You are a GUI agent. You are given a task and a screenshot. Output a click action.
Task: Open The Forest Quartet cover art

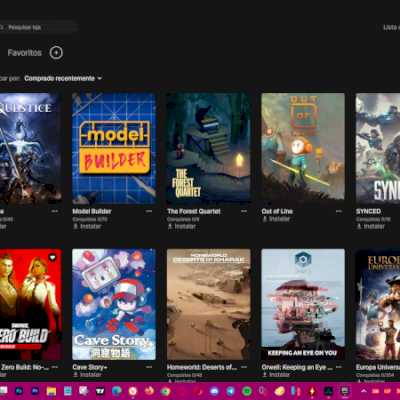pos(209,149)
